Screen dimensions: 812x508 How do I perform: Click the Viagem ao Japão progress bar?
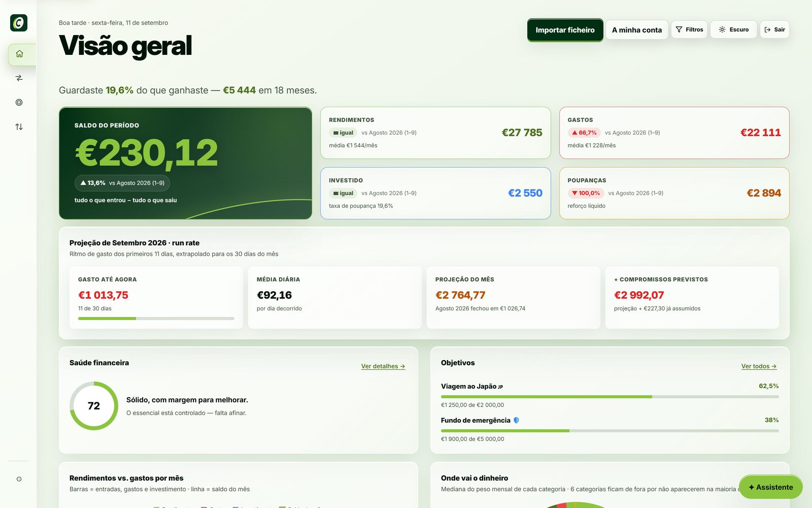(x=610, y=397)
